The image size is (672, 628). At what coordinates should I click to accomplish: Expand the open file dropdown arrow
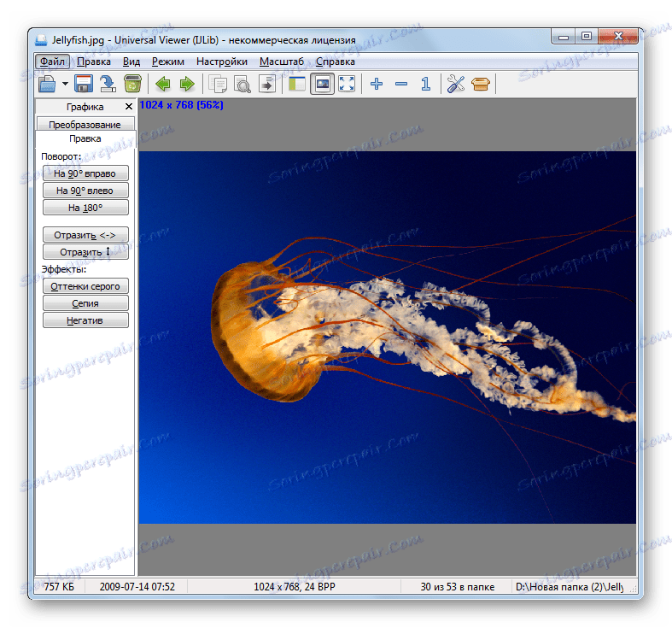(65, 84)
